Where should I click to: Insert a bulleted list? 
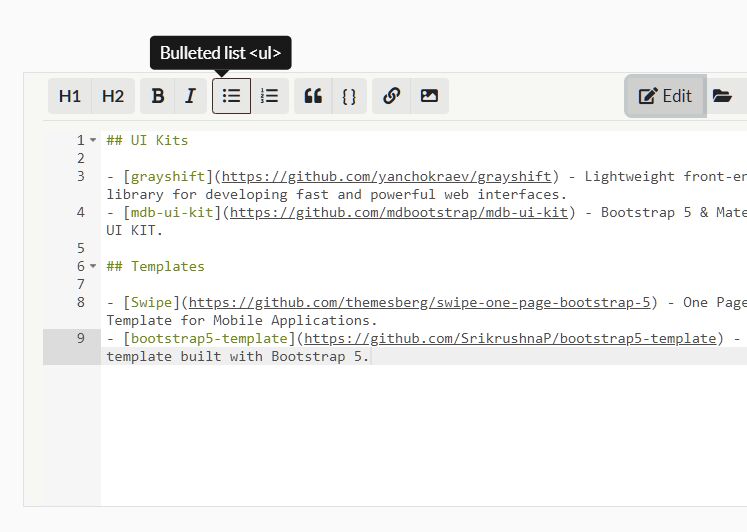[231, 96]
